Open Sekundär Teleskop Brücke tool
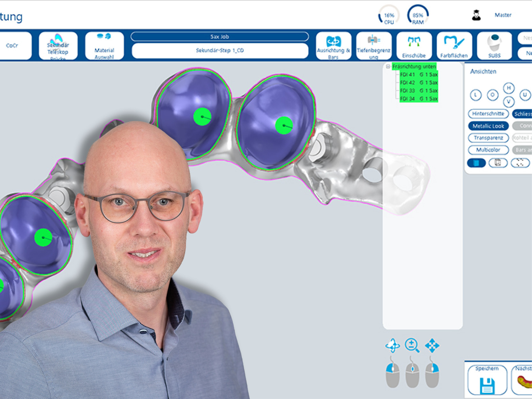The height and width of the screenshot is (399, 532). [58, 46]
